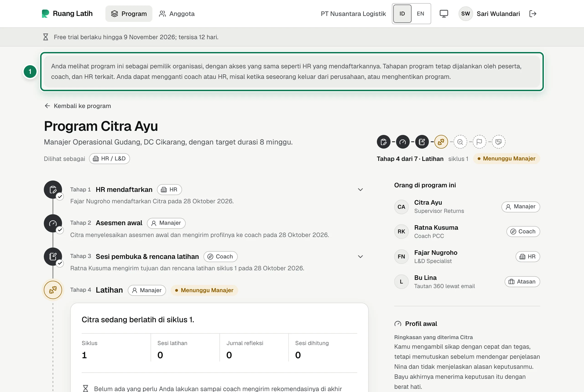Switch language to ID

click(x=402, y=14)
